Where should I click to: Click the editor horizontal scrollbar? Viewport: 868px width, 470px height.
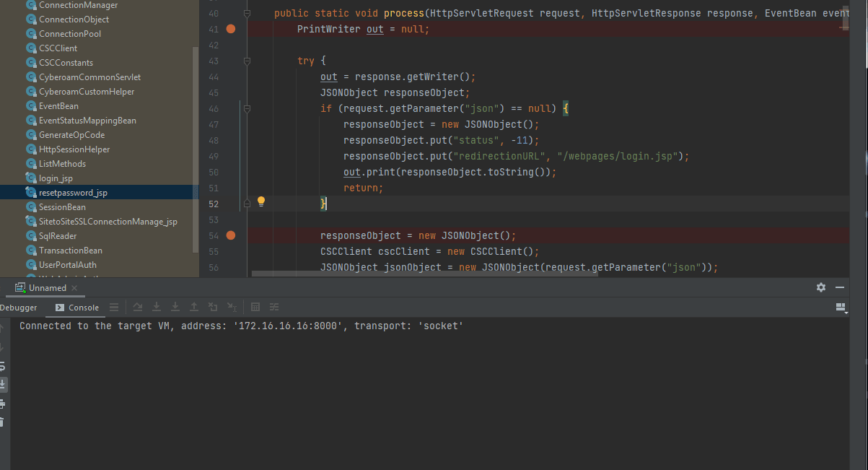pos(424,274)
